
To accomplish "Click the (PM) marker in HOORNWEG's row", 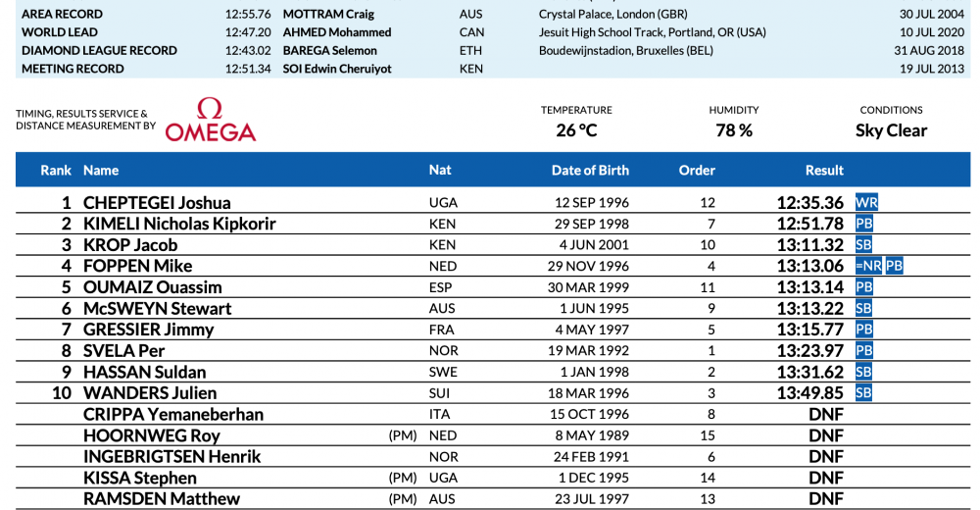I will (403, 435).
